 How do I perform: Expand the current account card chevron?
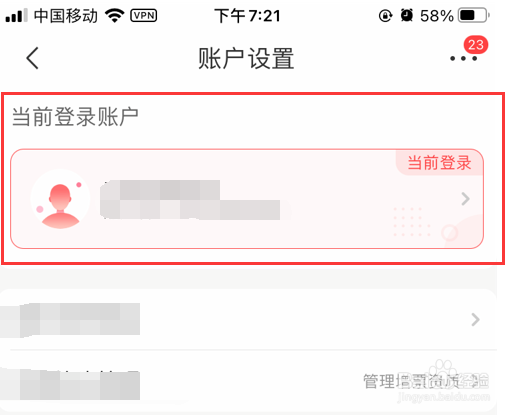[465, 199]
